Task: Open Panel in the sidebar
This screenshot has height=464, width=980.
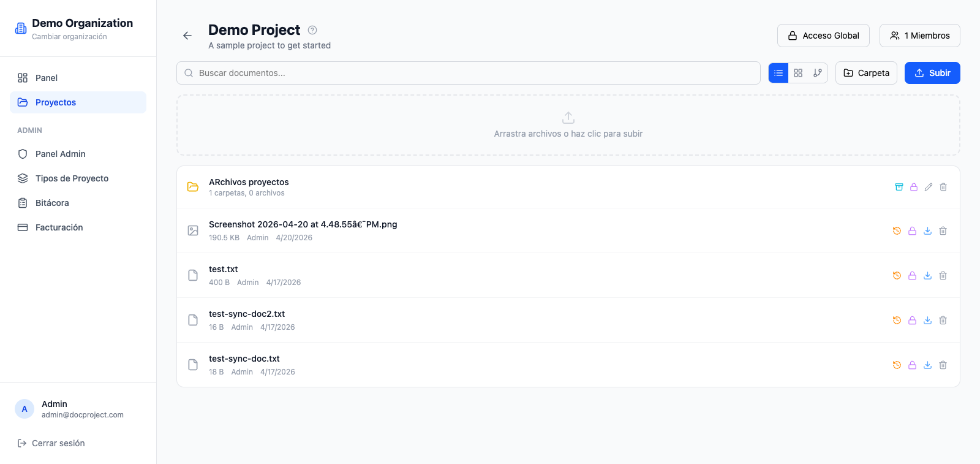Action: pos(78,78)
